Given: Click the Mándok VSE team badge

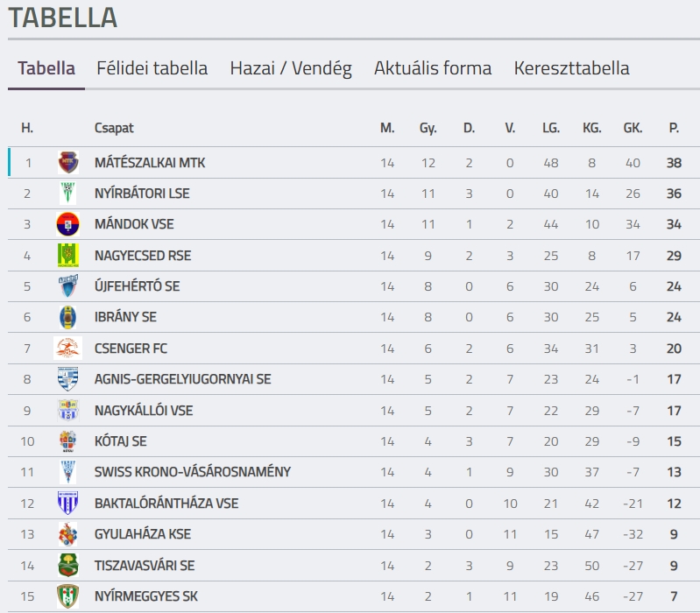Looking at the screenshot, I should 67,224.
